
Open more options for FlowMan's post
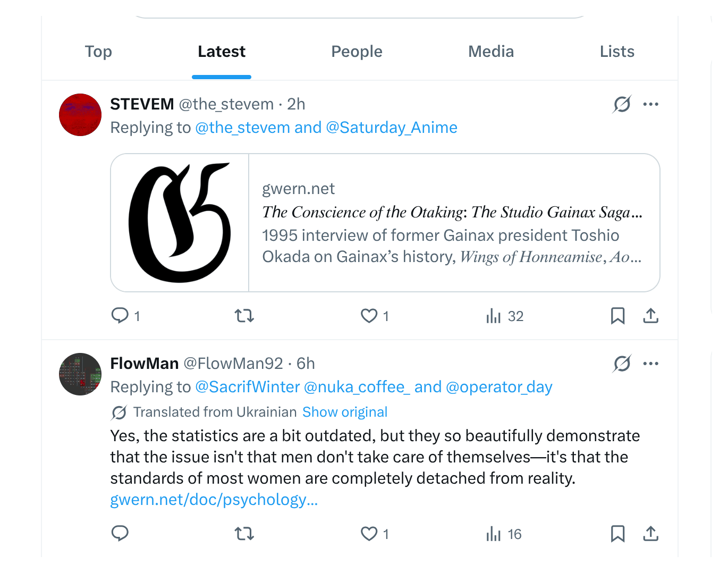coord(650,364)
